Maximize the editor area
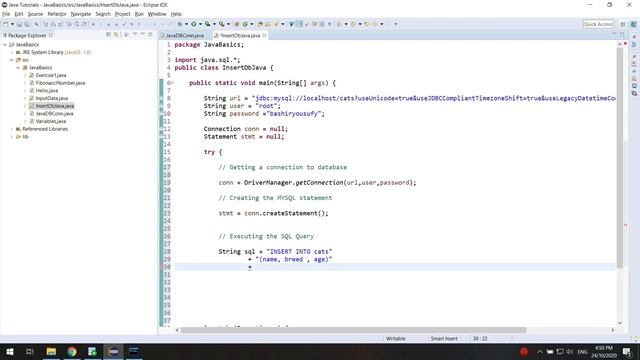 pos(622,35)
